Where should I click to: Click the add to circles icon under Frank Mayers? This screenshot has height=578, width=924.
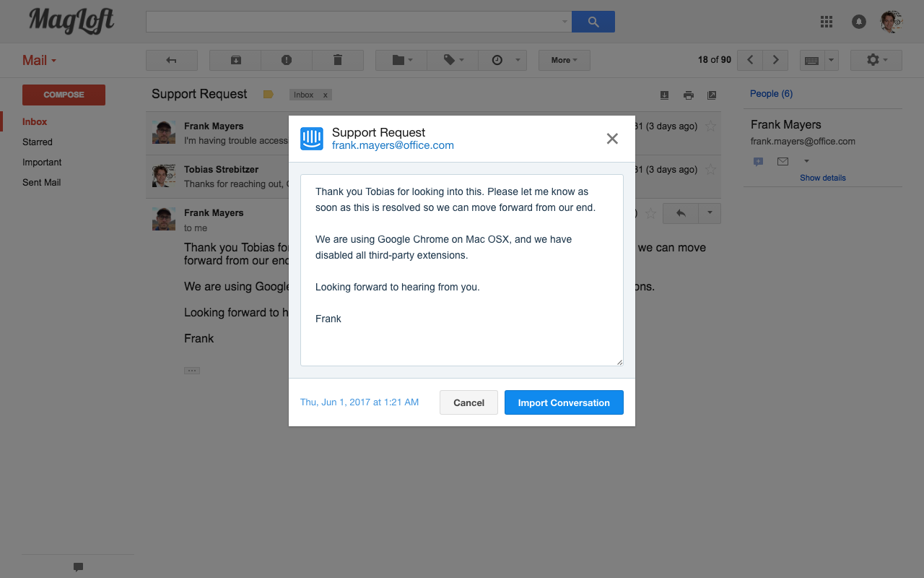coord(758,162)
